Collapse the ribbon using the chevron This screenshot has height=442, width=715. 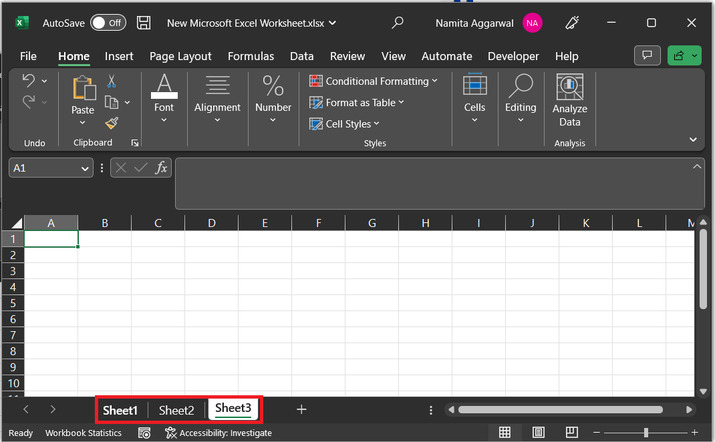coord(693,140)
